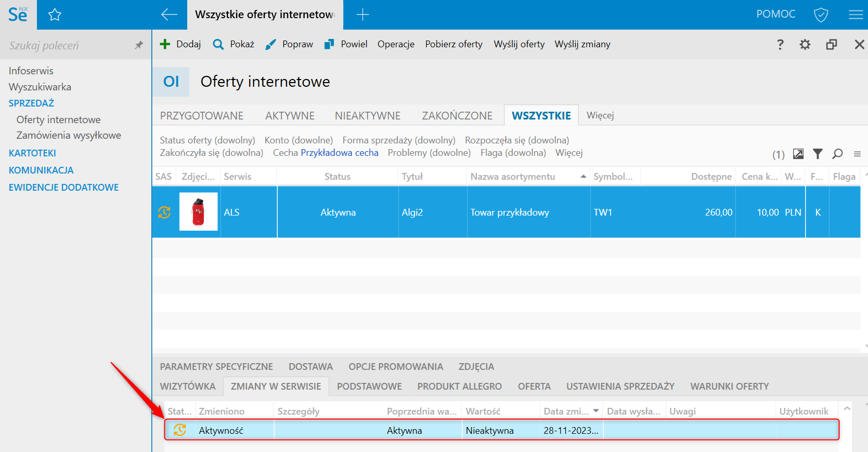The width and height of the screenshot is (868, 452).
Task: Open Infoserwis in sidebar
Action: coord(31,71)
